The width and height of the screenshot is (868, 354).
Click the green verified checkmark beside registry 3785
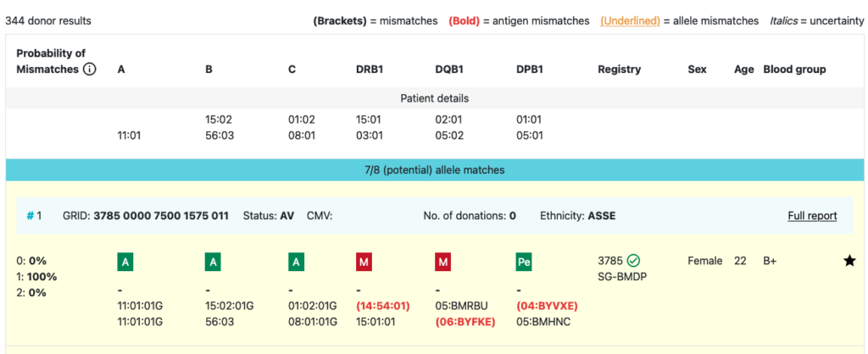pos(633,261)
